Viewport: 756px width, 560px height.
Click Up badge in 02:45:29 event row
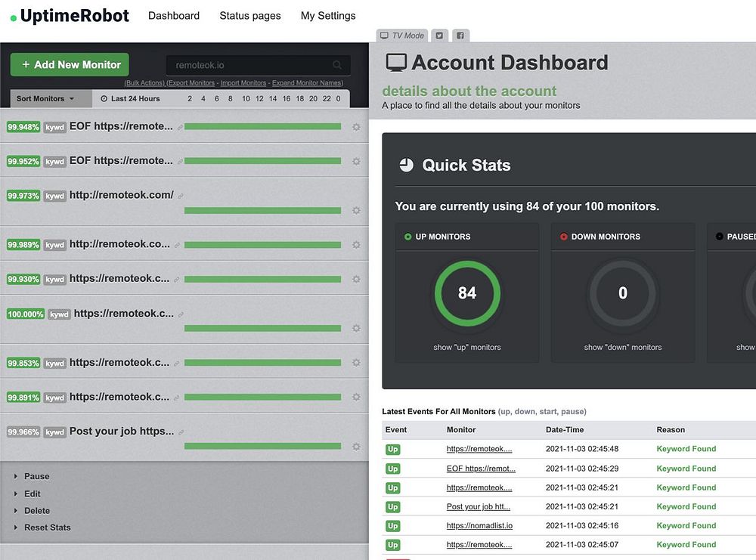[392, 469]
